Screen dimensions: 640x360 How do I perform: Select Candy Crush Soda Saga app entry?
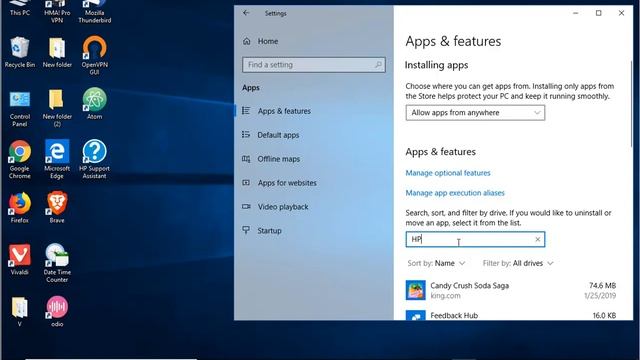(x=511, y=290)
